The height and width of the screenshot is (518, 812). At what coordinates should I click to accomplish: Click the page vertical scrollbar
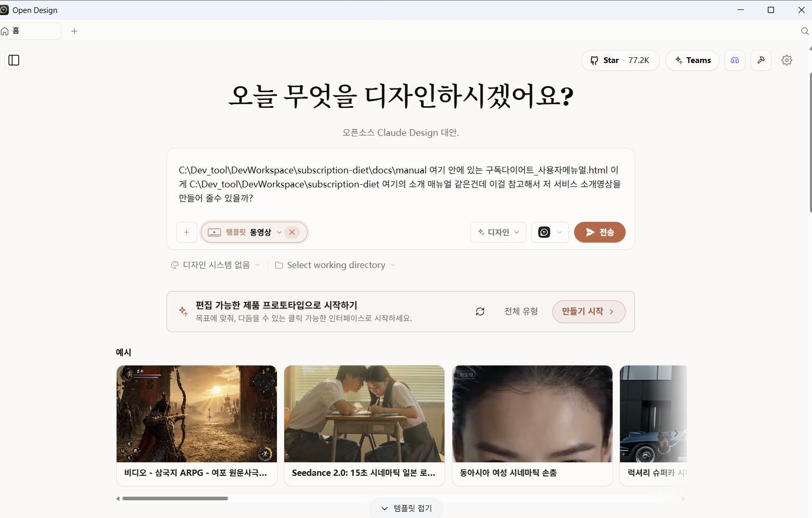(810, 143)
